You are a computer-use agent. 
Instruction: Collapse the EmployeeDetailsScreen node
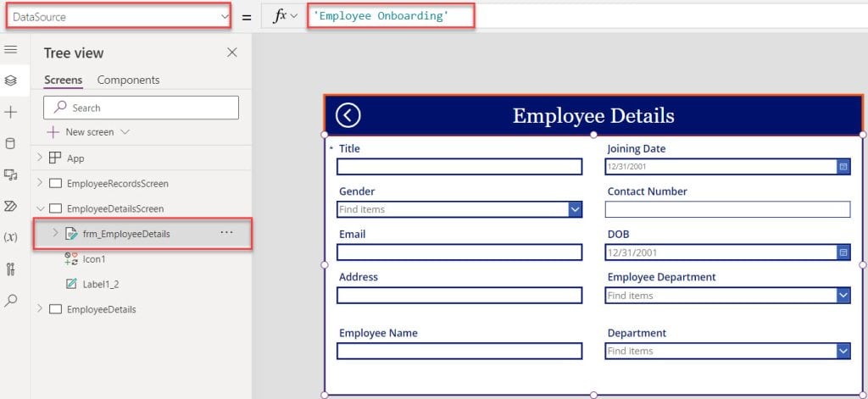pos(39,208)
